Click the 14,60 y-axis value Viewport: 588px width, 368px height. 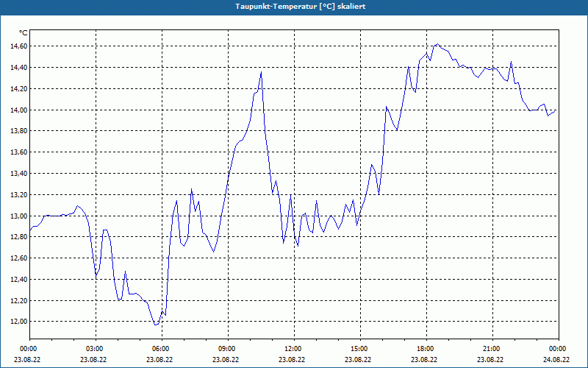19,46
